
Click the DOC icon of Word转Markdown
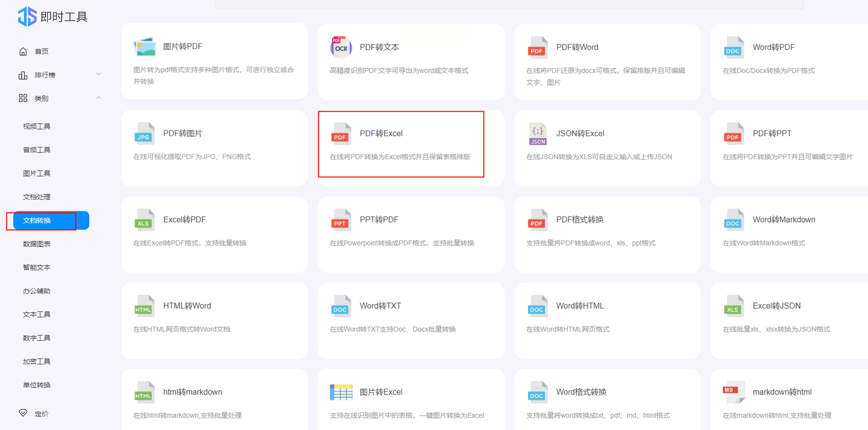[734, 219]
